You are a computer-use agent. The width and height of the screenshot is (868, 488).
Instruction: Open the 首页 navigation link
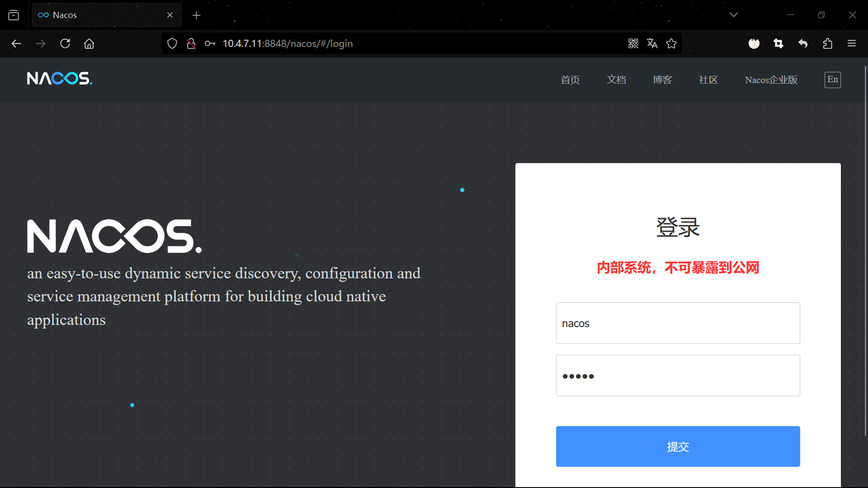coord(570,80)
